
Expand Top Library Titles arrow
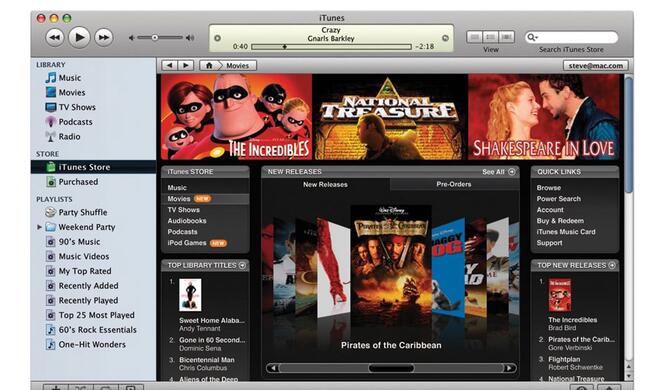[x=242, y=265]
